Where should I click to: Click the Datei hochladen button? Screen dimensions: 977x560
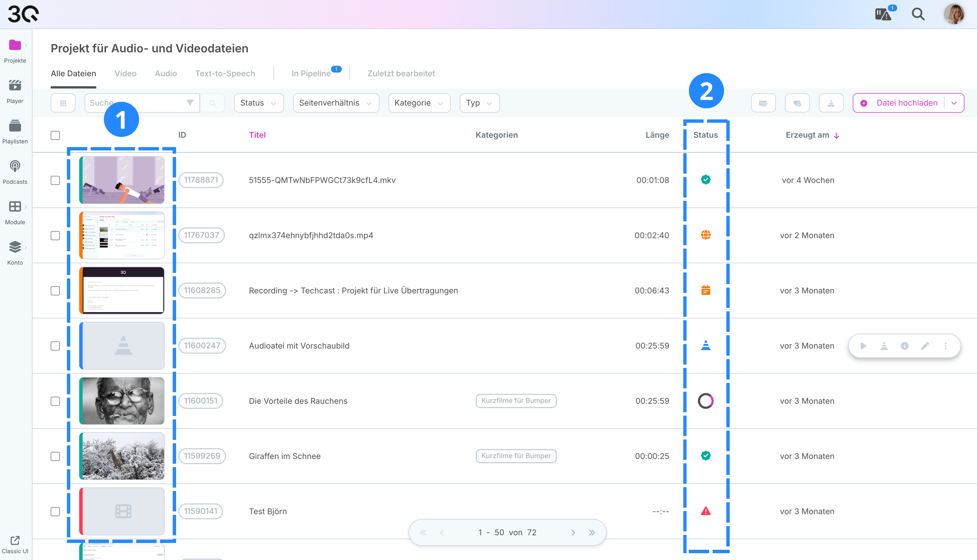click(x=900, y=103)
